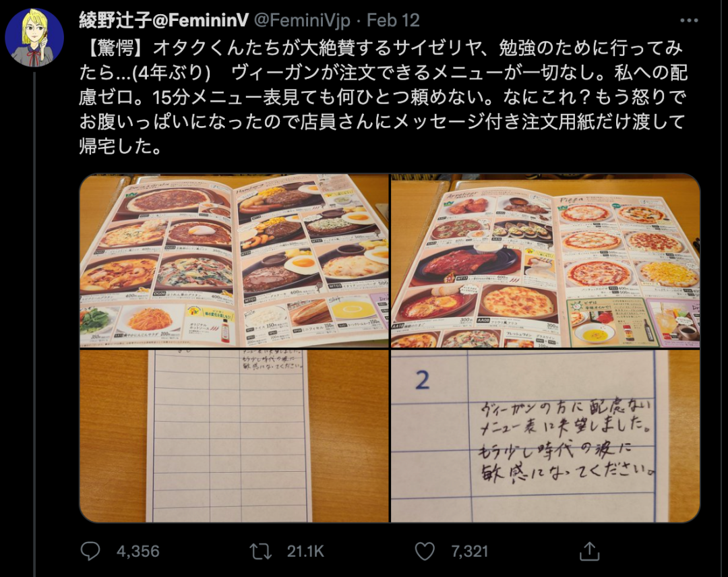728x577 pixels.
Task: Click the 21.1K retweets count
Action: (305, 551)
